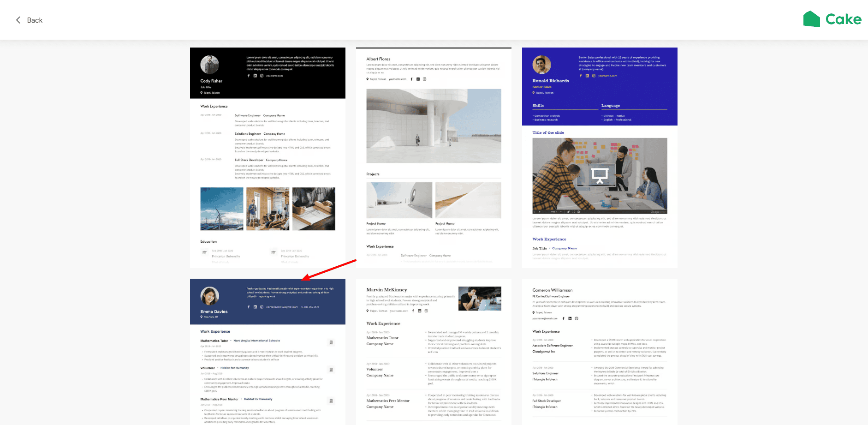Click the Instagram icon in Ronald Richards' header
The height and width of the screenshot is (425, 868).
pyautogui.click(x=594, y=76)
